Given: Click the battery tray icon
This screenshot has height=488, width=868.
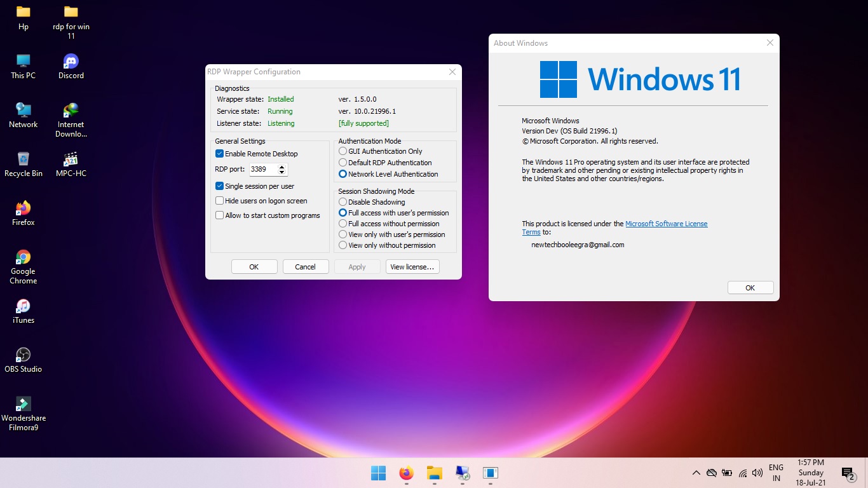Looking at the screenshot, I should [727, 473].
